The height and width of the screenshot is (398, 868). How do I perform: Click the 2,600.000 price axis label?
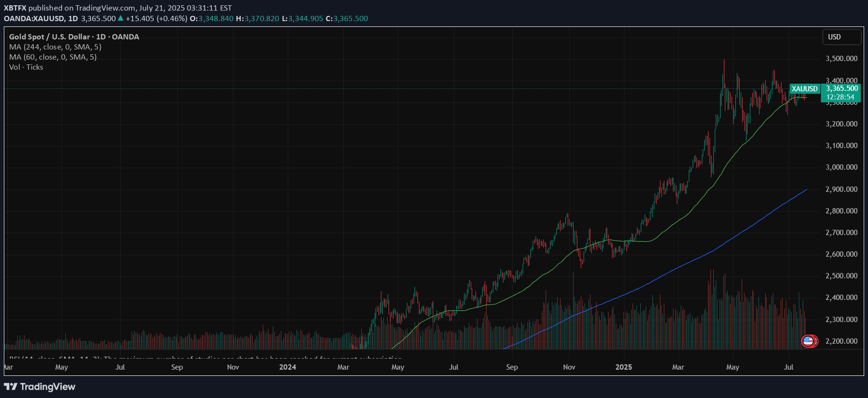click(x=842, y=254)
